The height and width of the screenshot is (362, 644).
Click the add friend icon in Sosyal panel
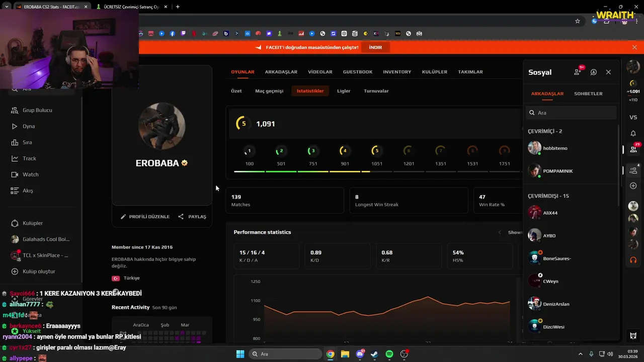coord(578,72)
